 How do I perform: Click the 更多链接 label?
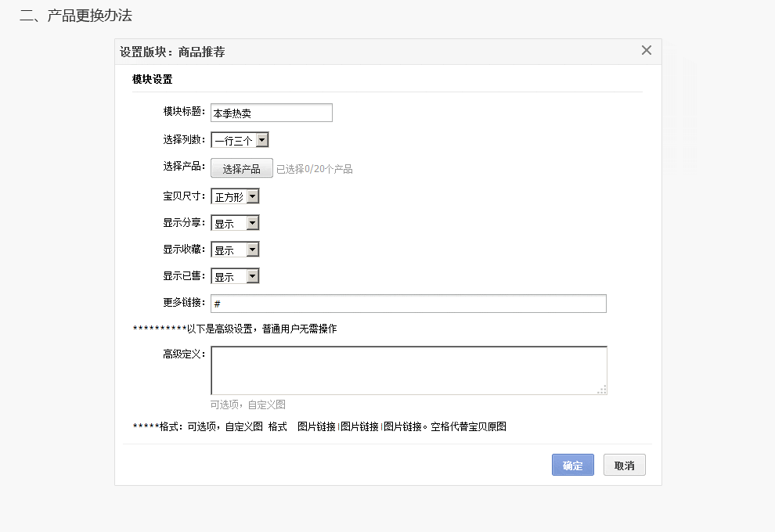tap(184, 303)
